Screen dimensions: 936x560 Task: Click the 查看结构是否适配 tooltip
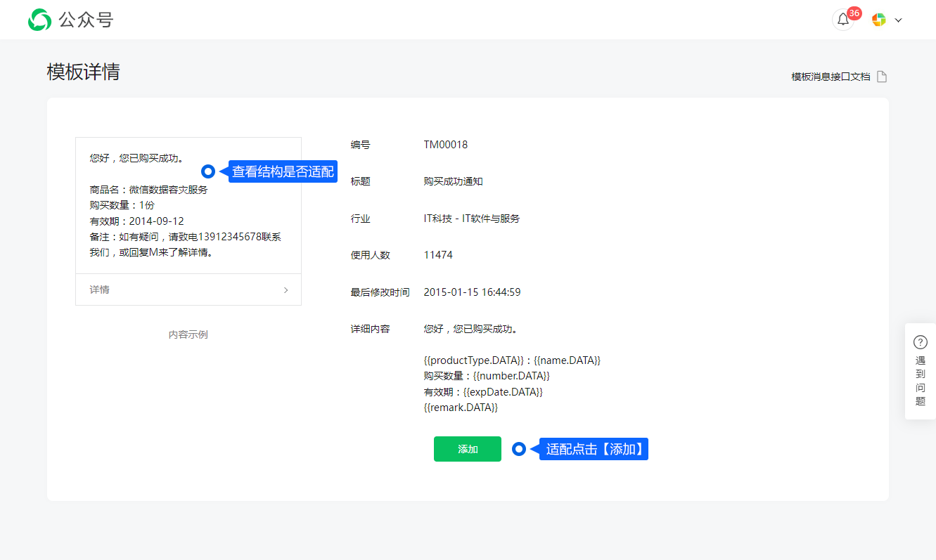point(283,171)
